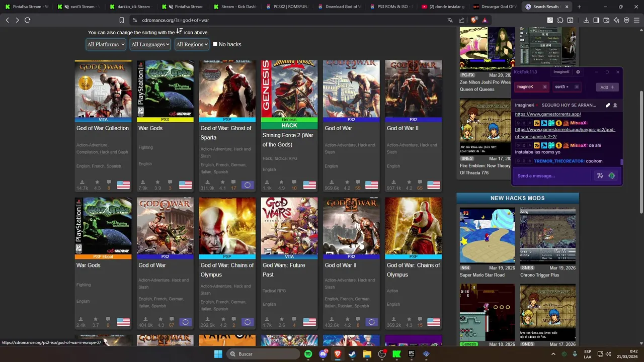This screenshot has height=362, width=644.
Task: Open the All Regions dropdown
Action: click(192, 44)
